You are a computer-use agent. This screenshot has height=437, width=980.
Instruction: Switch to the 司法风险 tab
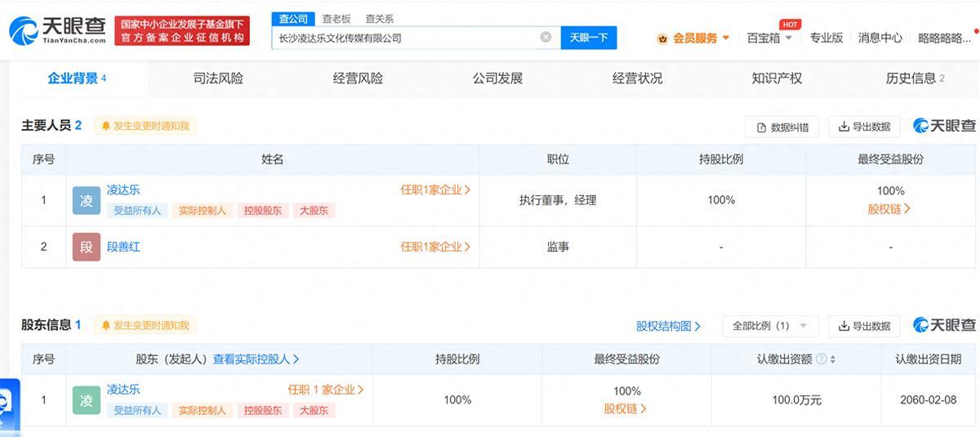coord(218,78)
